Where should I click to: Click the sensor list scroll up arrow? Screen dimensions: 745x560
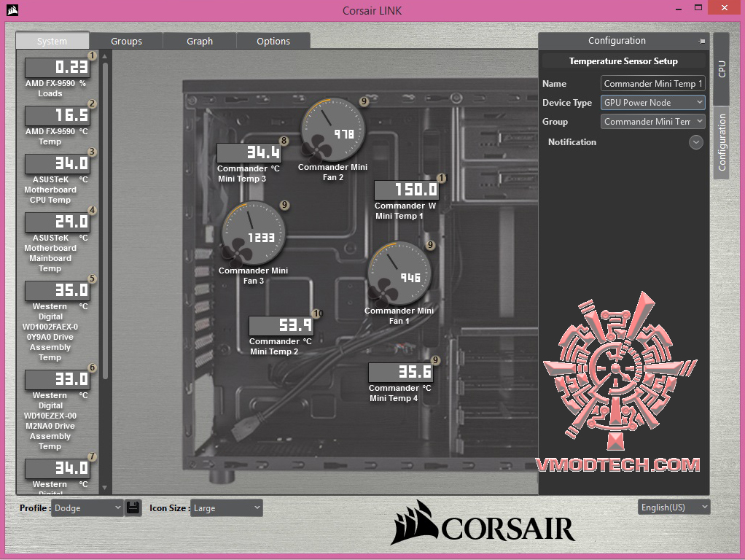(x=104, y=57)
